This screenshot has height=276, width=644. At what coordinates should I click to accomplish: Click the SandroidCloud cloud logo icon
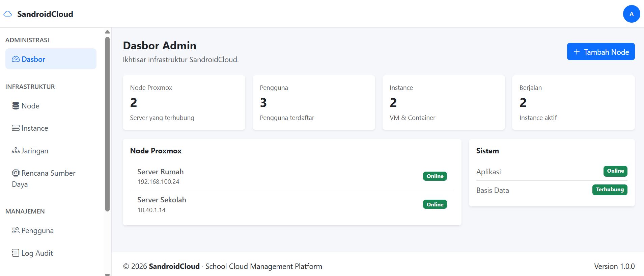7,14
